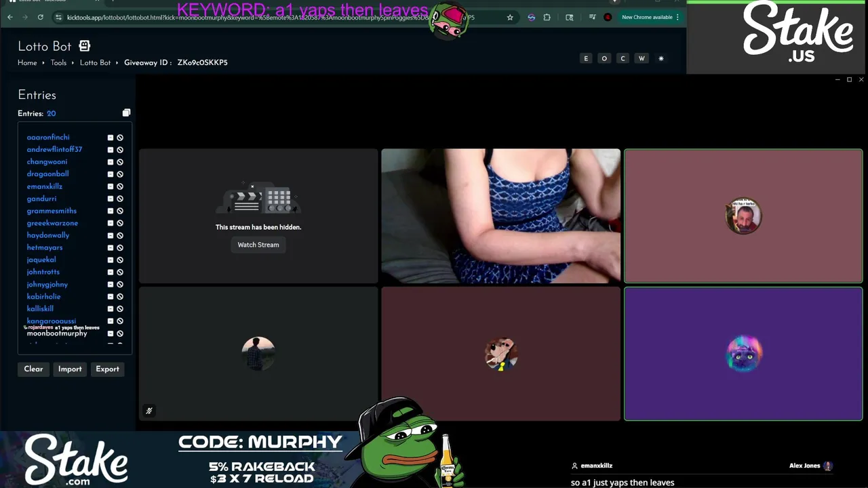Ban kalliskill with the block icon
Image resolution: width=868 pixels, height=488 pixels.
[x=120, y=309]
